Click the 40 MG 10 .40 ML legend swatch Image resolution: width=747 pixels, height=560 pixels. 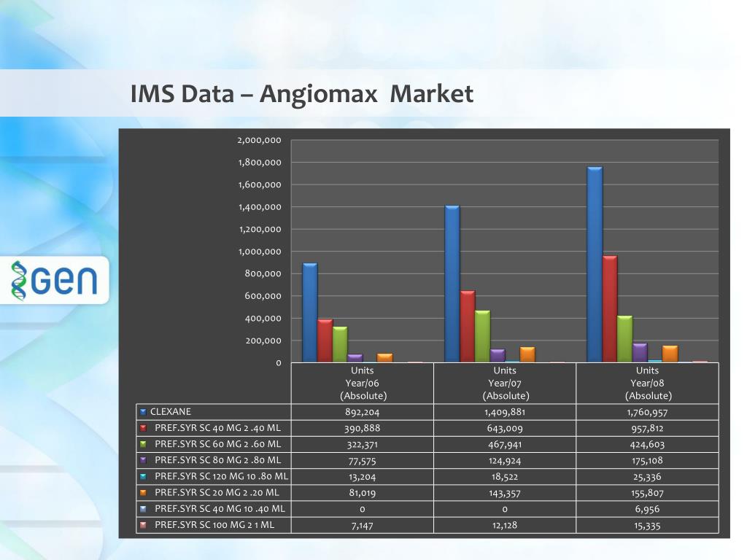[x=143, y=509]
